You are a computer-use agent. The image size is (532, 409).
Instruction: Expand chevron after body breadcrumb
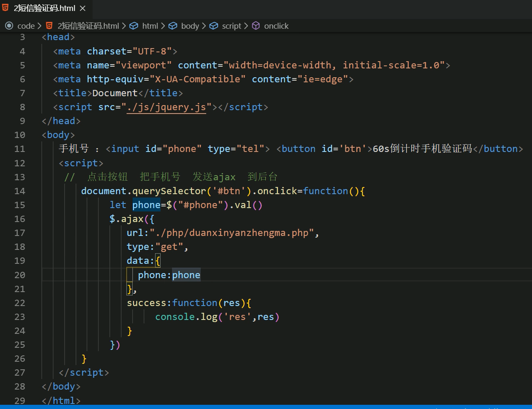pyautogui.click(x=204, y=26)
